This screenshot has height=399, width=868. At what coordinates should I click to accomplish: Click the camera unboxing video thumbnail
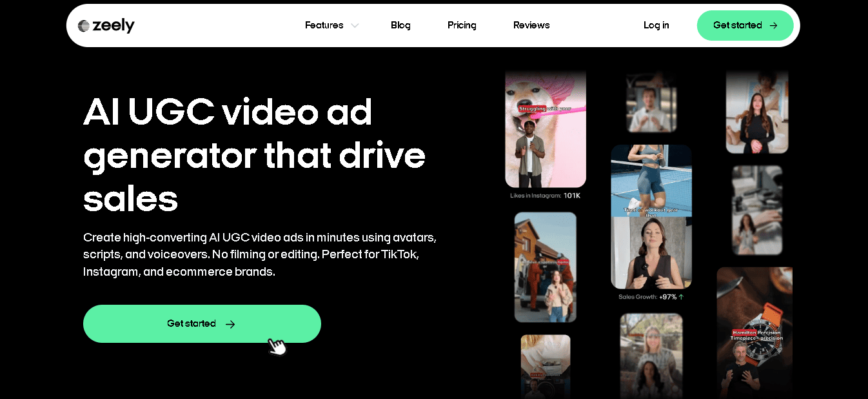[x=545, y=368]
